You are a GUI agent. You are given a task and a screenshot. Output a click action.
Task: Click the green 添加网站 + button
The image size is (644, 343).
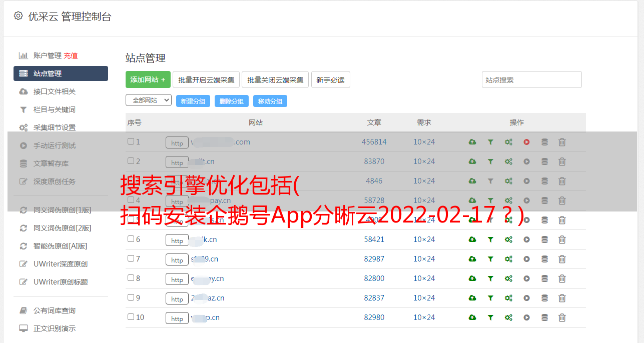148,79
